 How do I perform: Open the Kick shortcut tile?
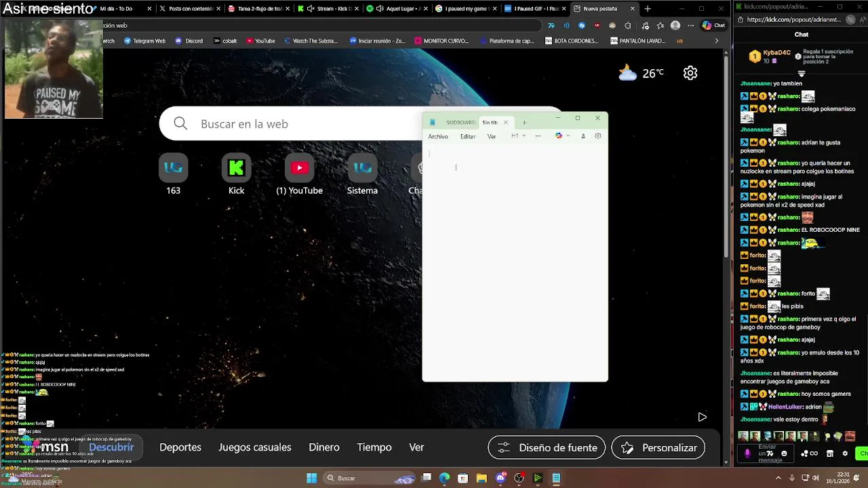pyautogui.click(x=236, y=175)
